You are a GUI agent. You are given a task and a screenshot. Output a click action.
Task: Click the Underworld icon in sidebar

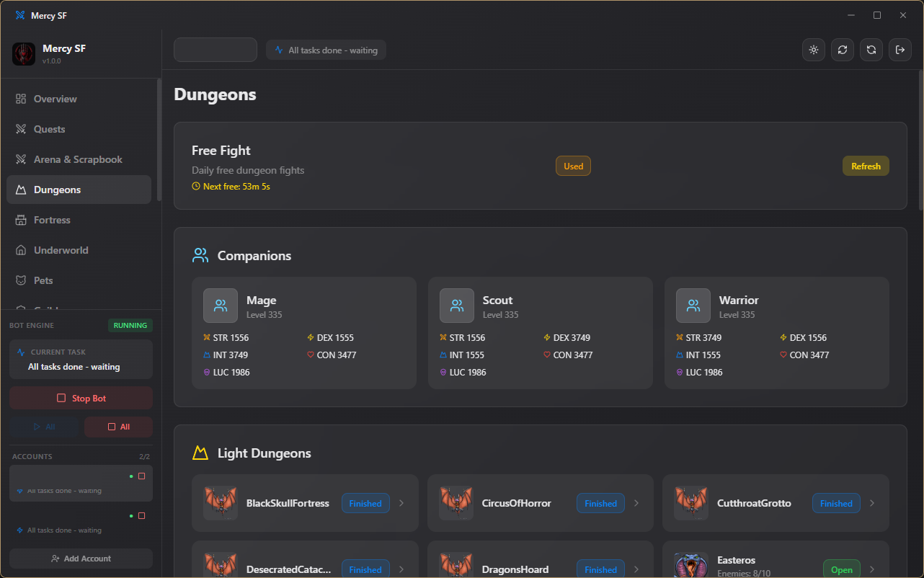pos(21,250)
